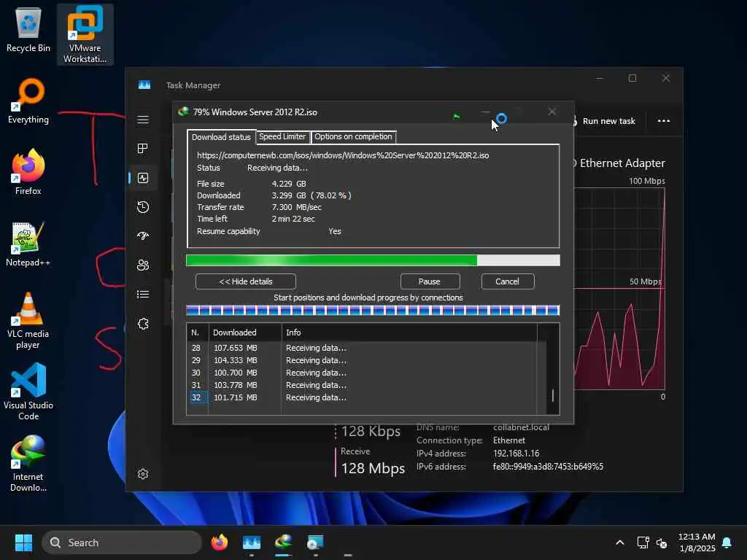Switch to Task Manager taskbar icon
The image size is (747, 560).
coord(252,542)
